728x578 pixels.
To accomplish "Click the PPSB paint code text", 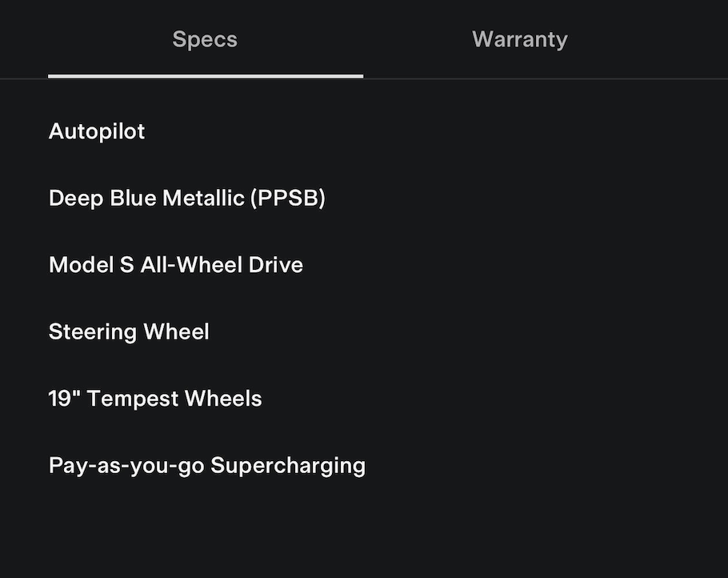I will 288,198.
